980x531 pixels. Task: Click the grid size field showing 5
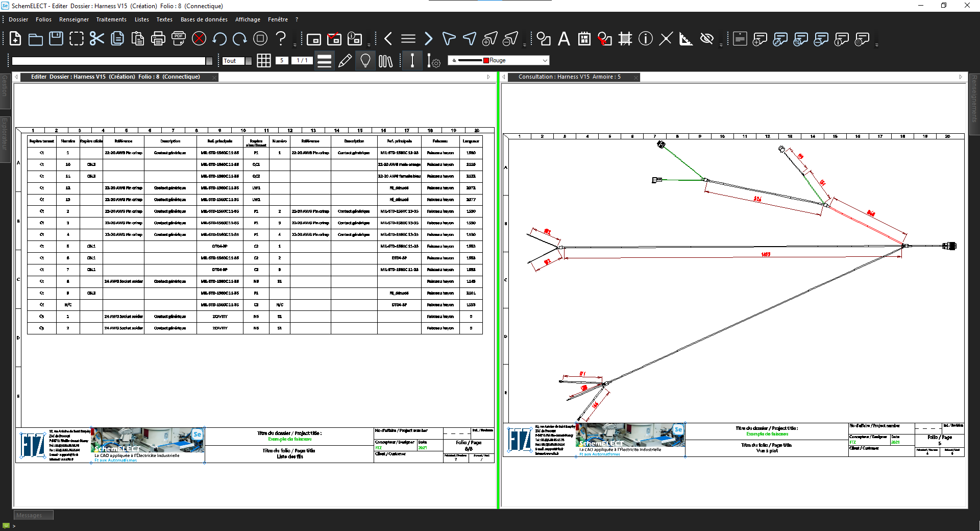point(281,60)
